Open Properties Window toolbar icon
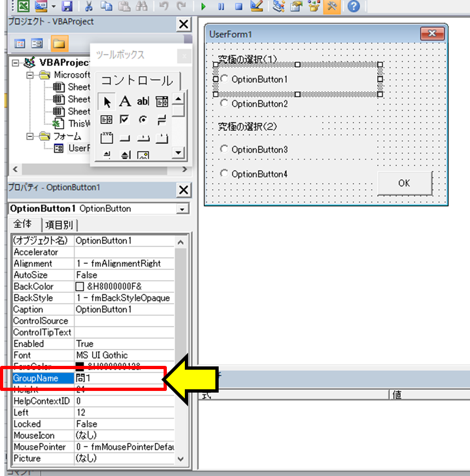The width and height of the screenshot is (470, 476). [x=296, y=6]
